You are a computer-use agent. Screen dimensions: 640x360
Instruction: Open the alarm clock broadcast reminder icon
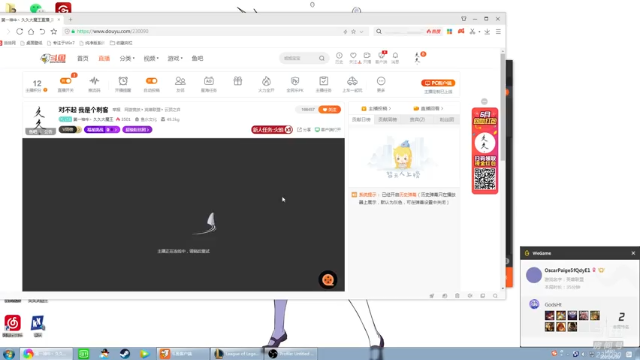click(123, 81)
